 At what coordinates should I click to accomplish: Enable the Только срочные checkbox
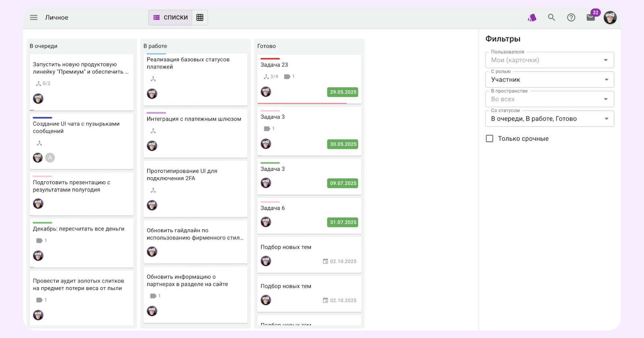tap(489, 139)
